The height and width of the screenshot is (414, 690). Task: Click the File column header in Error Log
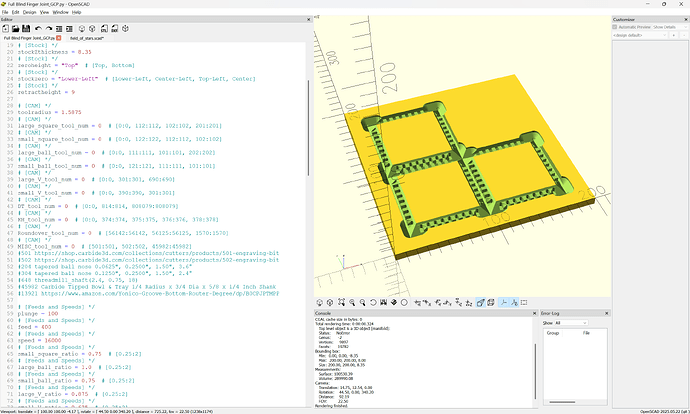(x=586, y=333)
